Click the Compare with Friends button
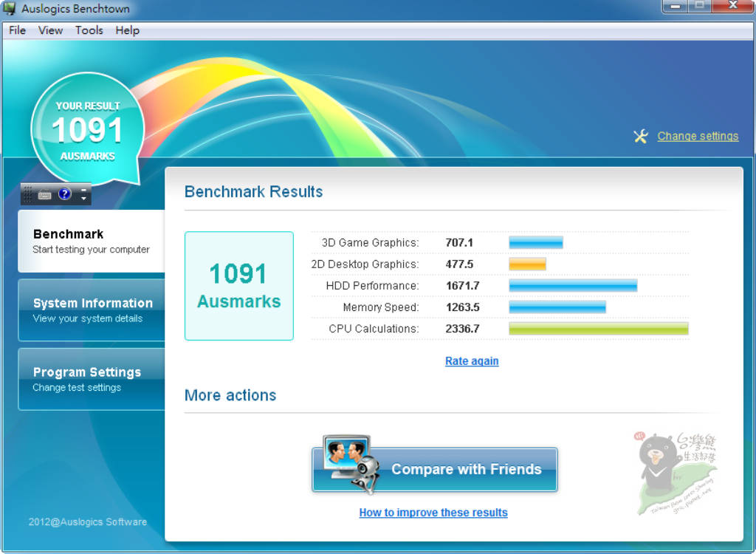Screen dimensions: 756x554 click(435, 469)
